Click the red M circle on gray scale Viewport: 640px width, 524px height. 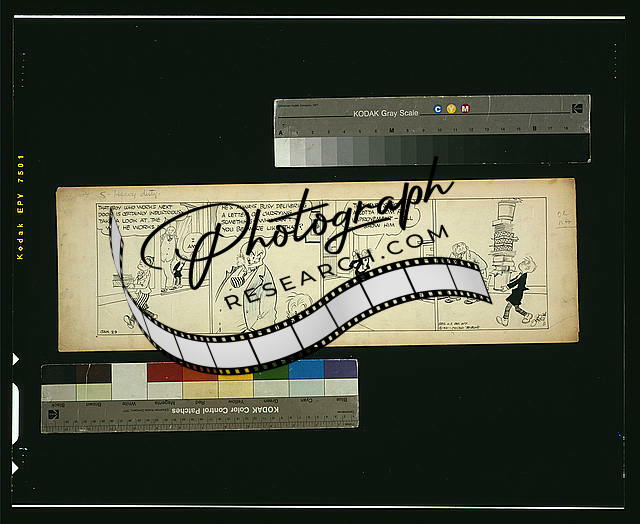(x=465, y=109)
